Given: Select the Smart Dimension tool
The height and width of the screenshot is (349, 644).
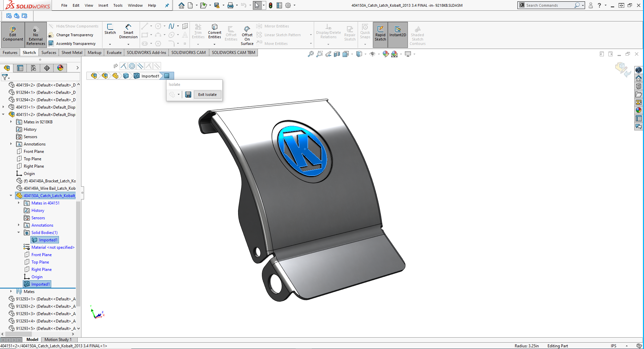Looking at the screenshot, I should 128,31.
